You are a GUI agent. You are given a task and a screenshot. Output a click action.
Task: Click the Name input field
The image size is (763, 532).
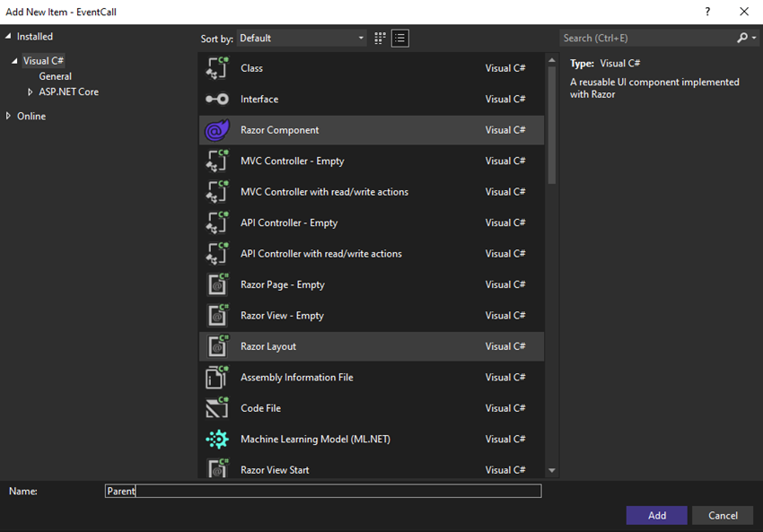323,491
